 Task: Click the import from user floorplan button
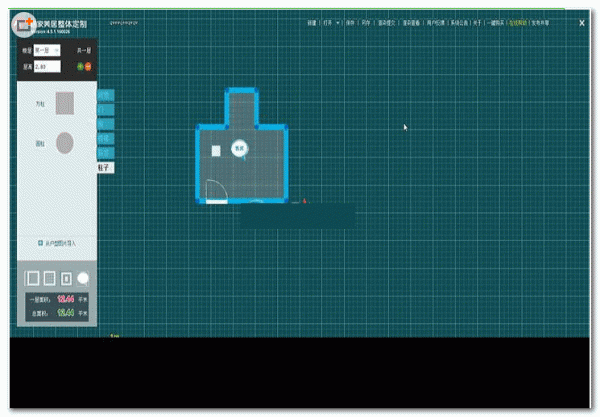tap(57, 243)
